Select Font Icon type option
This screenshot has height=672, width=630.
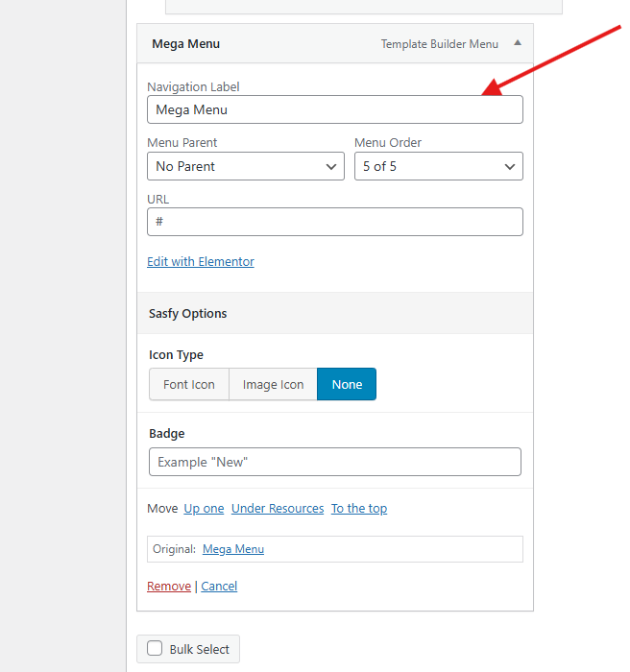pos(189,384)
